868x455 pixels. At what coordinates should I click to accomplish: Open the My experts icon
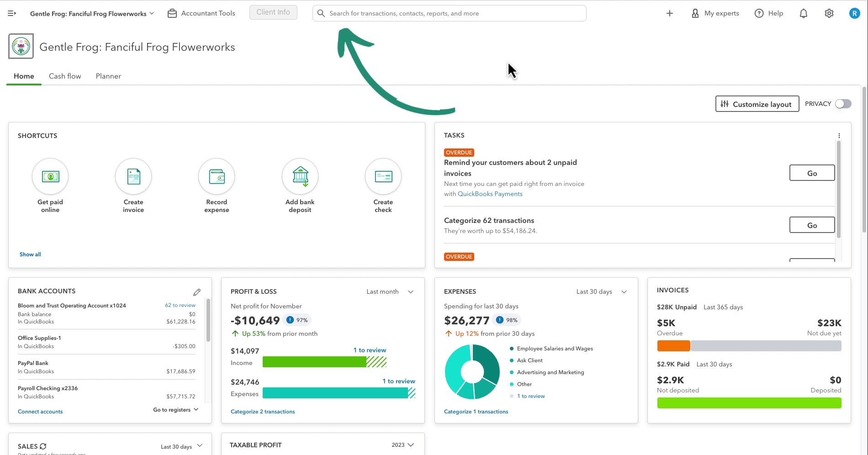695,13
